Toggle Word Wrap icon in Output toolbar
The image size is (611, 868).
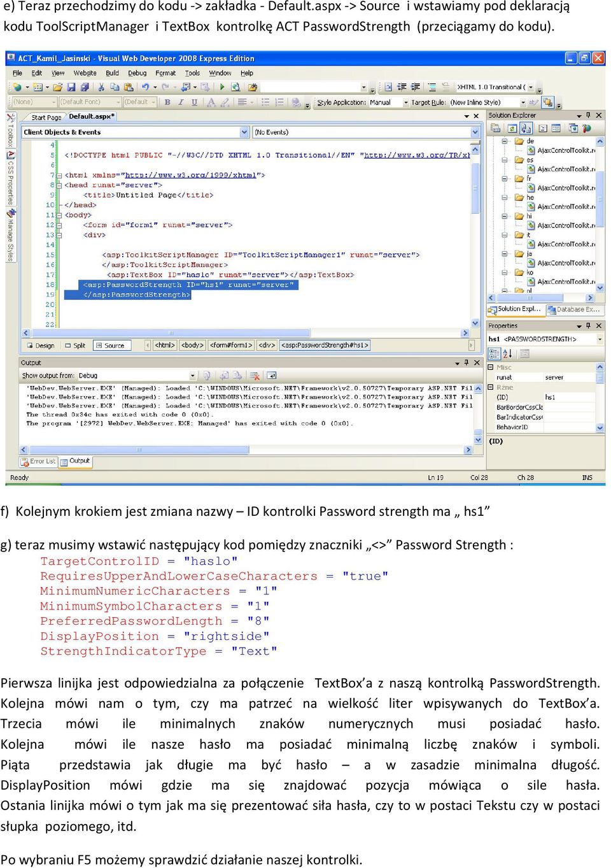pos(272,376)
